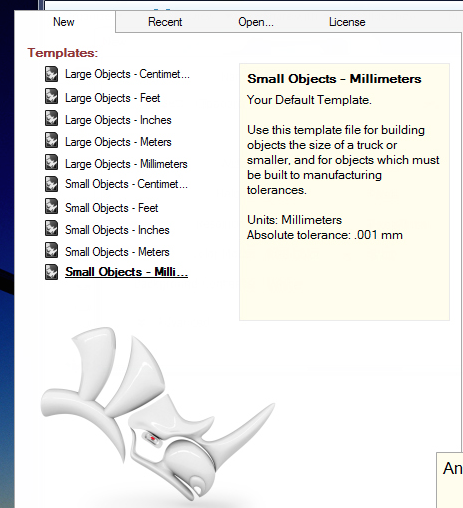Screen dimensions: 463x508
Task: Open the Recent tab
Action: (x=165, y=22)
